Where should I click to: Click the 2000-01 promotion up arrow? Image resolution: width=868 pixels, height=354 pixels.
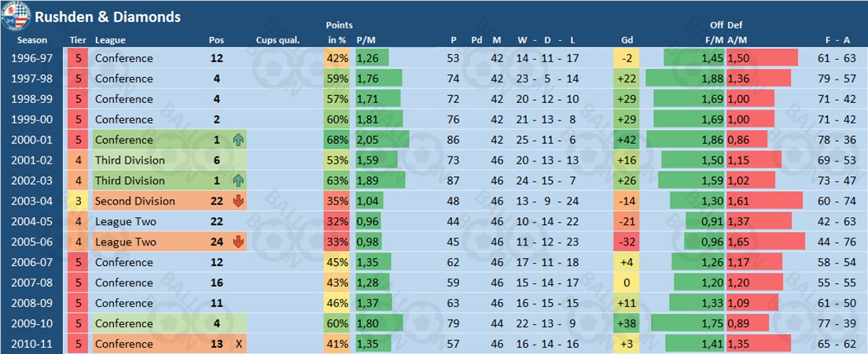(238, 140)
